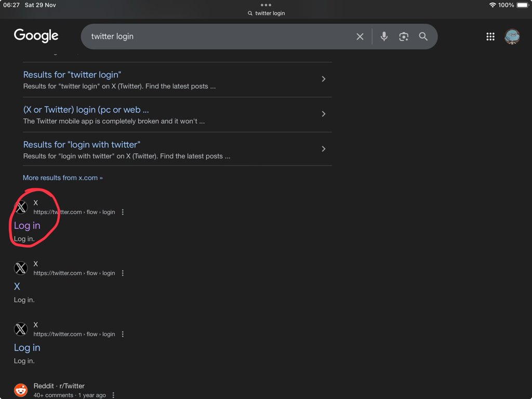Click X favicon of visited Log in result
The width and height of the screenshot is (532, 399).
click(x=21, y=207)
